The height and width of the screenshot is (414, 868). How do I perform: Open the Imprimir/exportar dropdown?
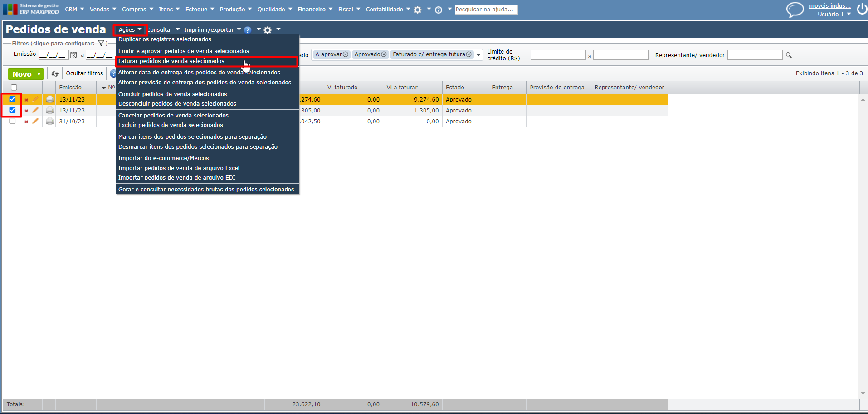click(212, 30)
